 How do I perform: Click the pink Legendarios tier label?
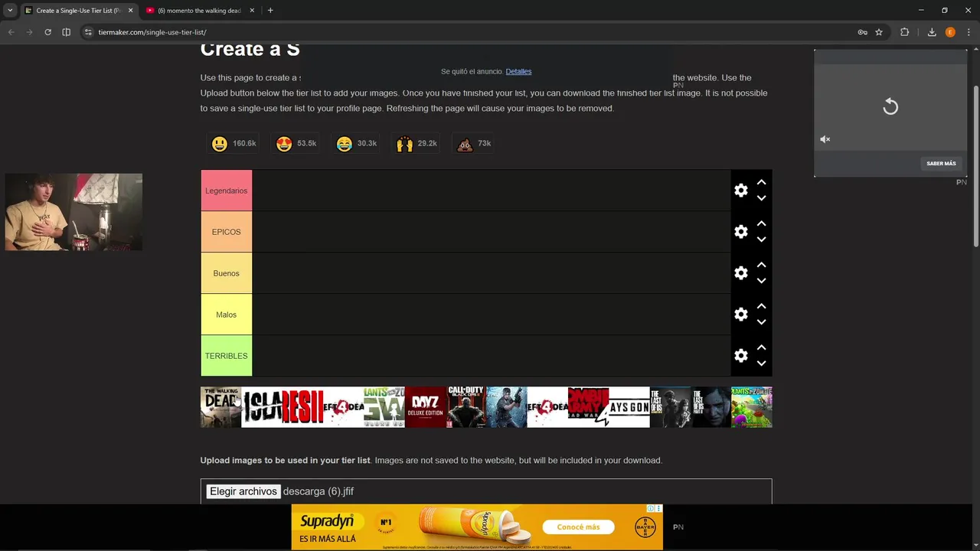(x=226, y=191)
